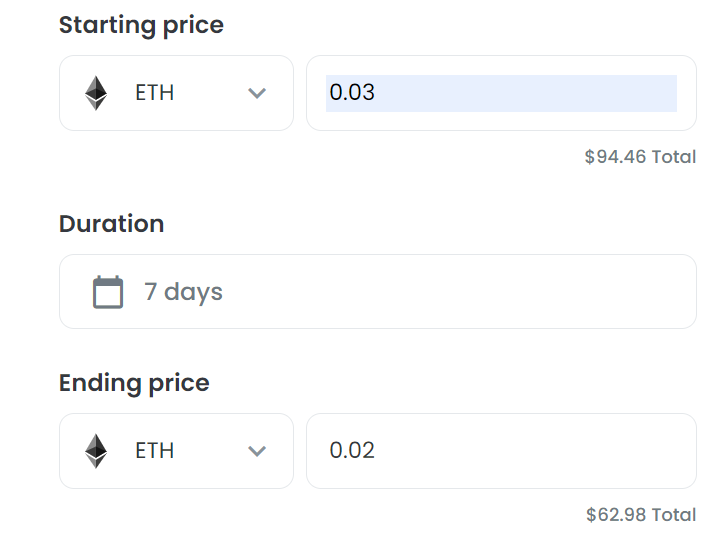The width and height of the screenshot is (714, 551).
Task: Click the '7 days' text
Action: click(x=184, y=292)
